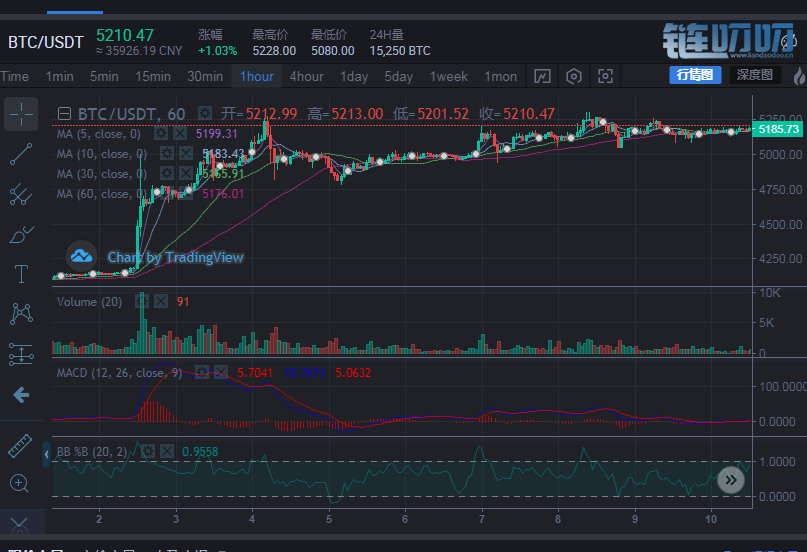
Task: Select the crosshair cursor tool
Action: (21, 114)
